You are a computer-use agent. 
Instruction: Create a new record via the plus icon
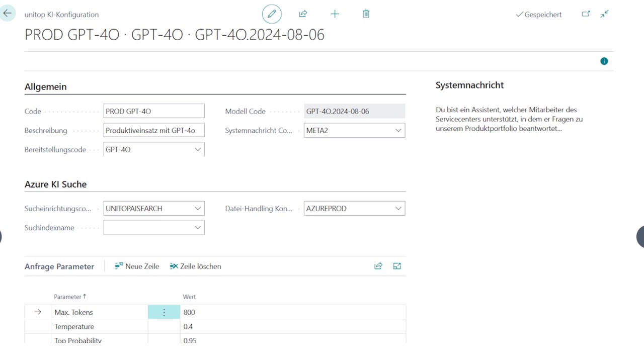[335, 14]
